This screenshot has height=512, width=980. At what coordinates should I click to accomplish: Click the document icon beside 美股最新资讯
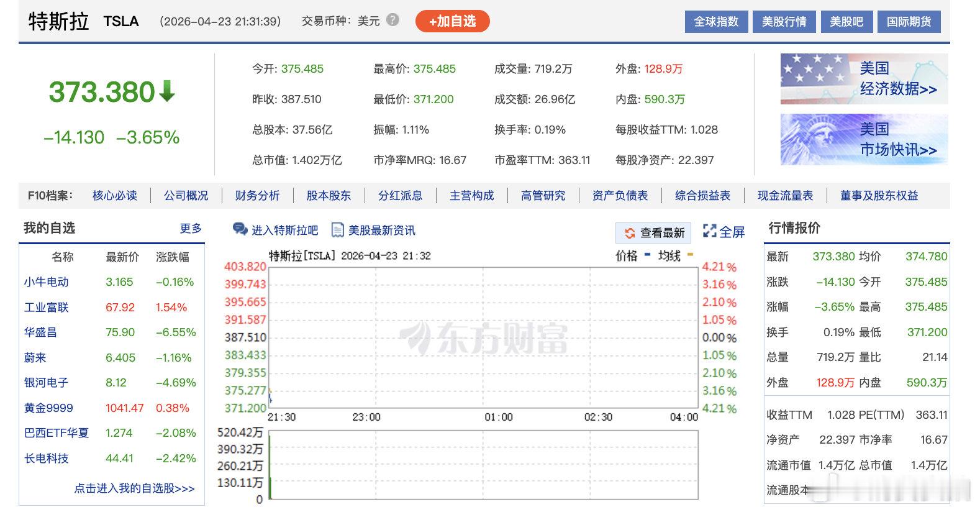338,230
